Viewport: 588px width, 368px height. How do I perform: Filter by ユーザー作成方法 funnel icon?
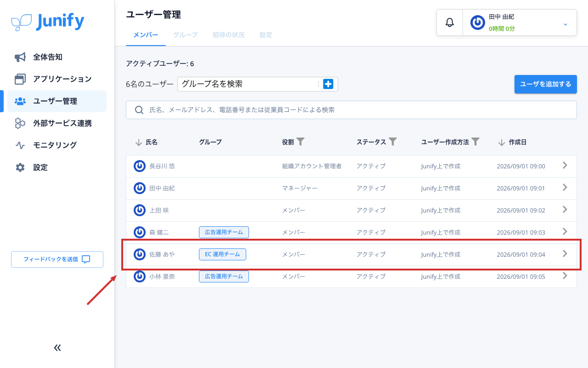click(x=476, y=142)
